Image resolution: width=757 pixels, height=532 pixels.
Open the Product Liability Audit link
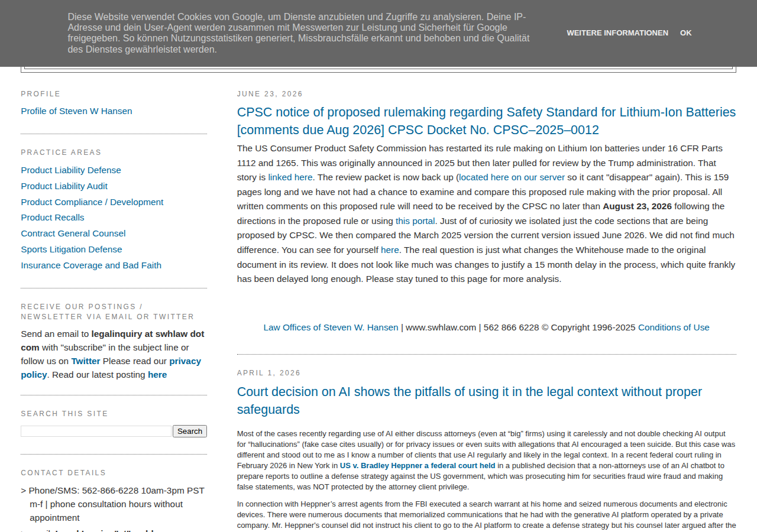click(x=64, y=186)
